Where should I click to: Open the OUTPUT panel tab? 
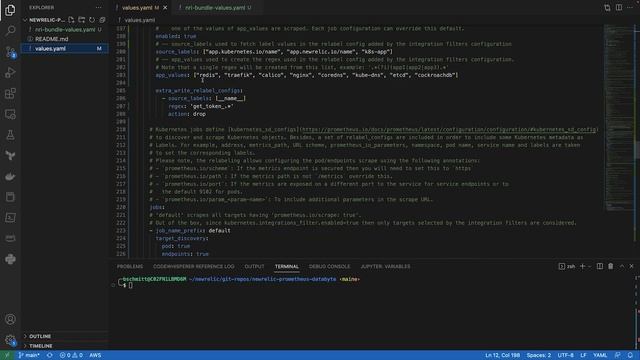(254, 266)
